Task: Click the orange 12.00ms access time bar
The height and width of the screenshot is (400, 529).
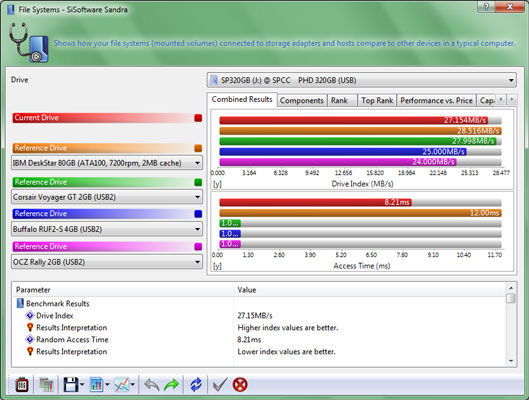Action: click(x=360, y=213)
